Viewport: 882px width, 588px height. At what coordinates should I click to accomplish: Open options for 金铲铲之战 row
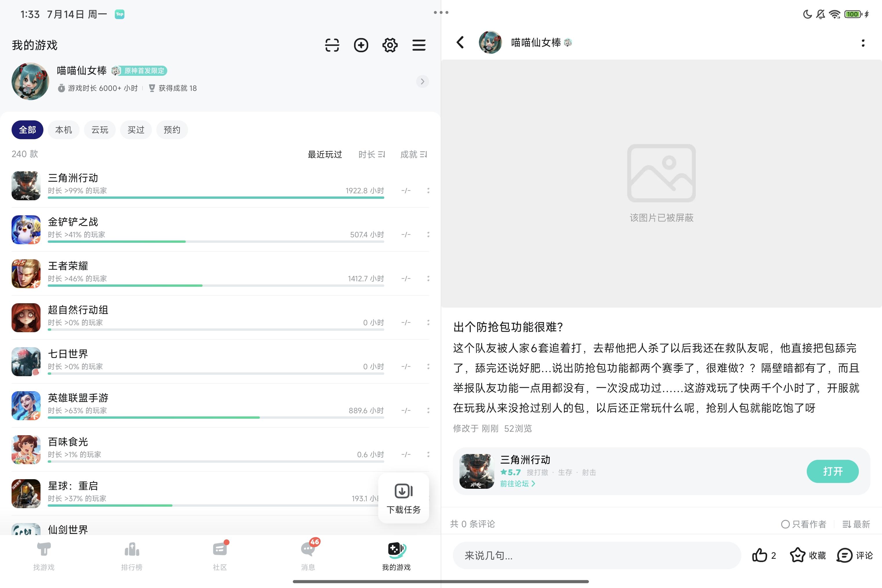[x=428, y=234]
